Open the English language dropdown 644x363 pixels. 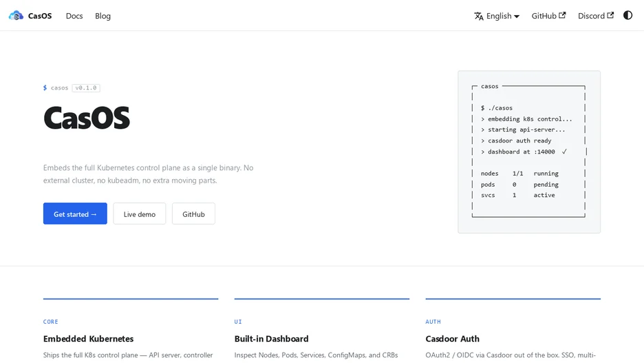point(497,16)
